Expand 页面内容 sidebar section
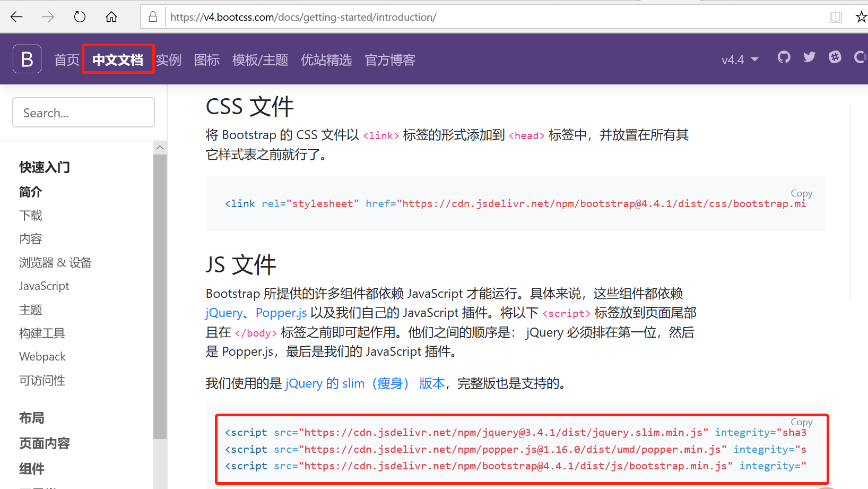 click(45, 443)
